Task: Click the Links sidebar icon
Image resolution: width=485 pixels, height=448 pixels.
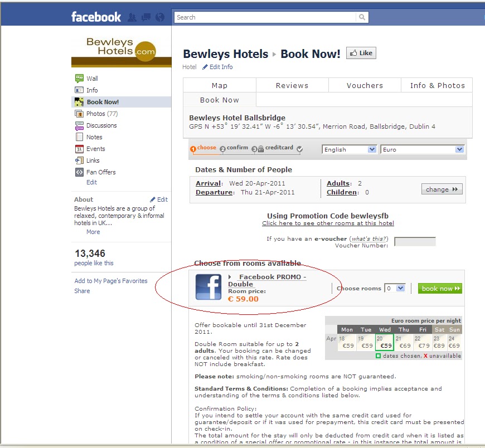Action: [79, 160]
